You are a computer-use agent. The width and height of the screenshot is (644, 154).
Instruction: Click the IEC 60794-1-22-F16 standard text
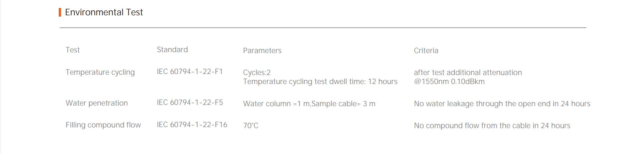pyautogui.click(x=192, y=125)
